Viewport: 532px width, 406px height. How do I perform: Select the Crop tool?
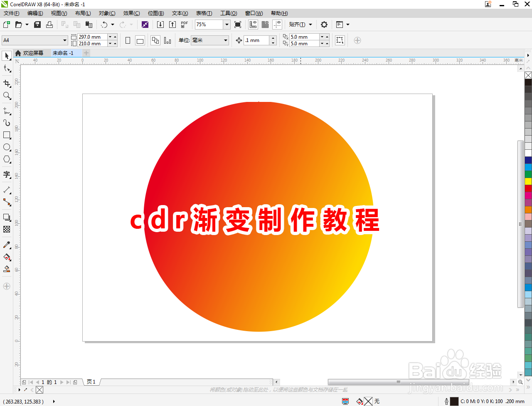click(7, 84)
